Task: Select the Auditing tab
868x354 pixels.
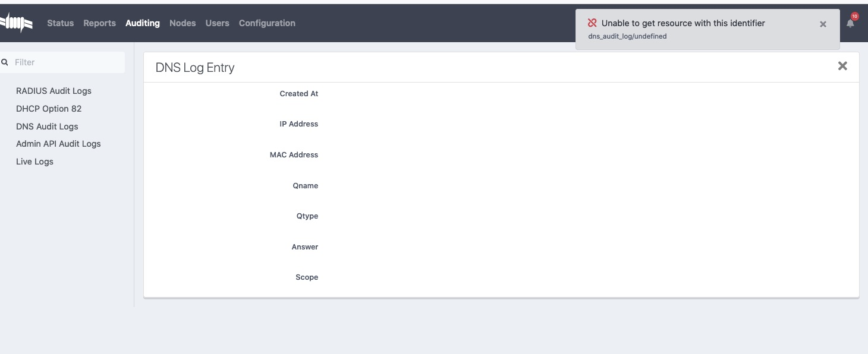Action: pos(143,23)
